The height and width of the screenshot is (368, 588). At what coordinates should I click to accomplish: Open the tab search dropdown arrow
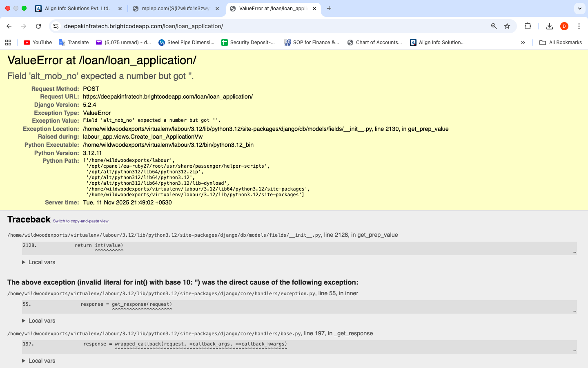click(579, 8)
